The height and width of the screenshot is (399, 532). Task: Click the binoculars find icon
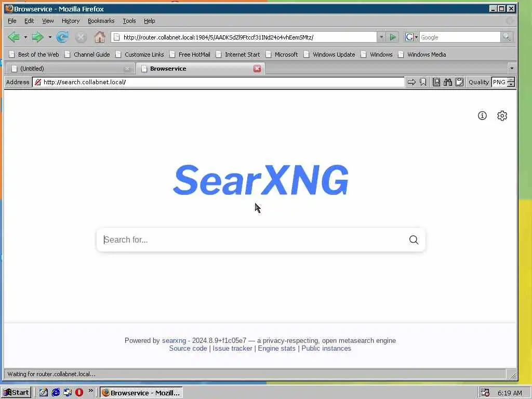tap(447, 82)
